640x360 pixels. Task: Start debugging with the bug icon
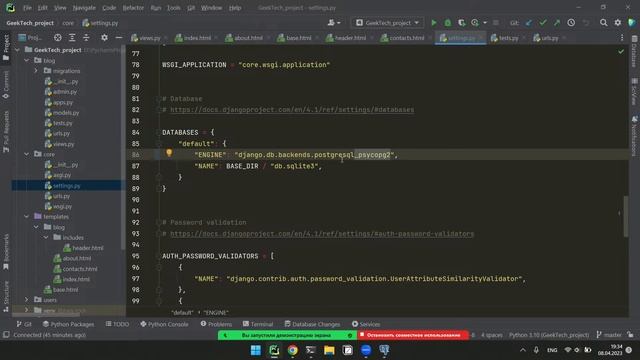click(447, 23)
